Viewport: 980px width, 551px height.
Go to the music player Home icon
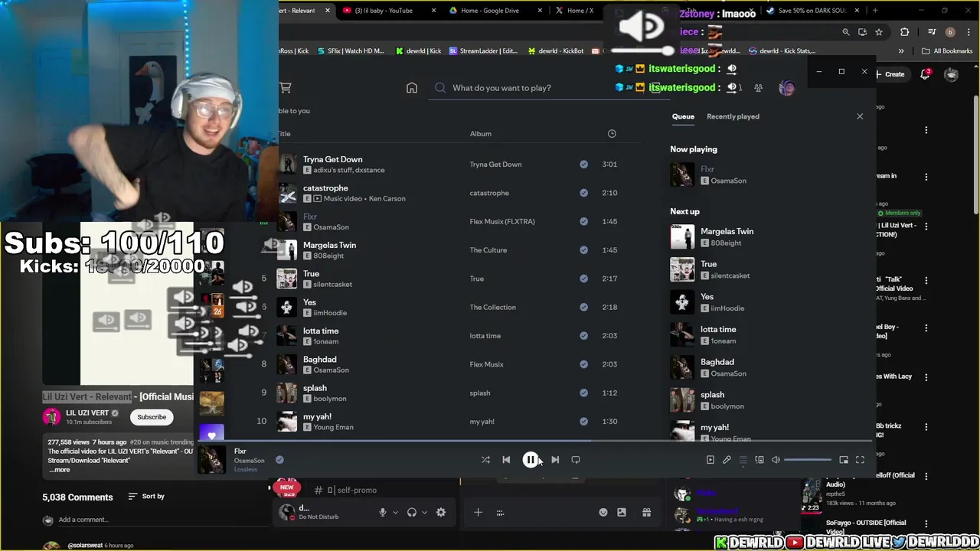[x=412, y=88]
